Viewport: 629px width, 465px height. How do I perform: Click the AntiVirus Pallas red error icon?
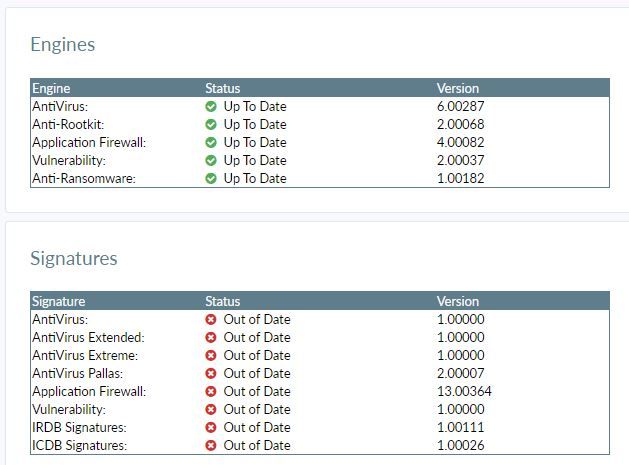pyautogui.click(x=211, y=373)
